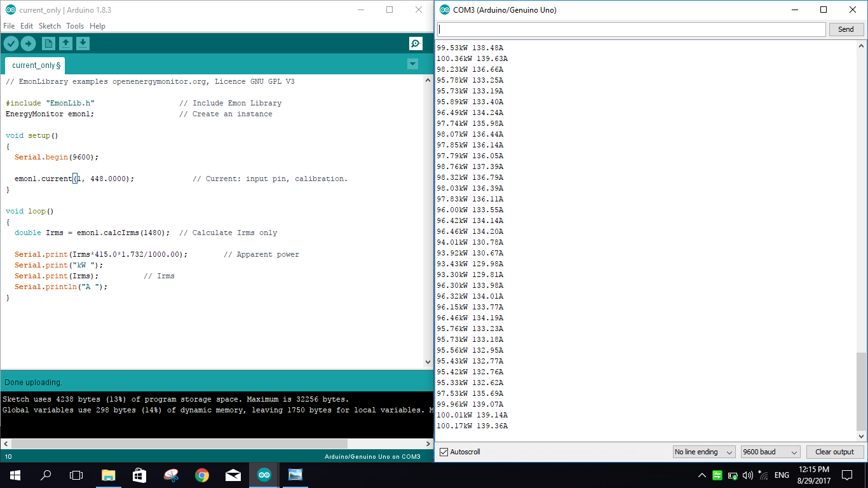The width and height of the screenshot is (868, 488).
Task: Click 'Sketch uses 4238 bytes' console line
Action: coord(175,399)
